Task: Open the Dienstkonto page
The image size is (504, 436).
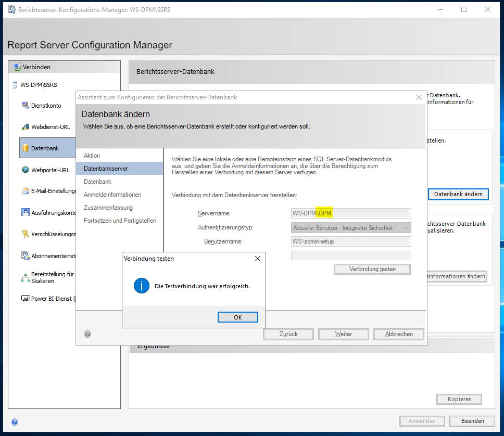Action: tap(46, 106)
